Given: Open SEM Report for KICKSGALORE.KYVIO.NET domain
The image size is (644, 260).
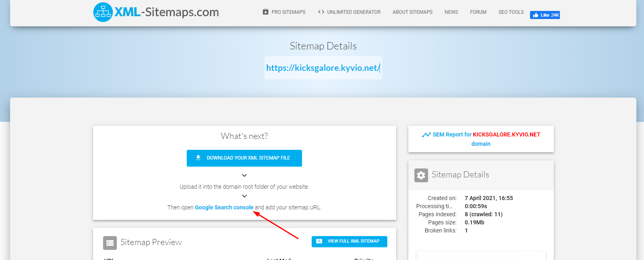Looking at the screenshot, I should pos(481,139).
